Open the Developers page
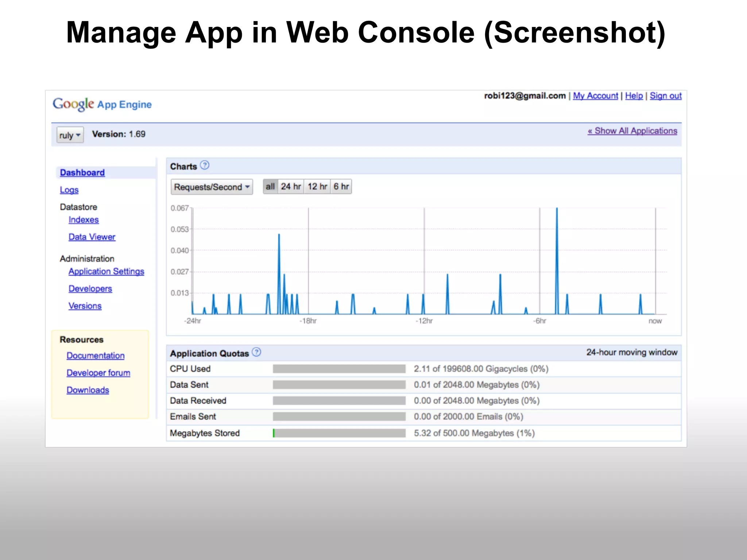747x560 pixels. tap(90, 289)
